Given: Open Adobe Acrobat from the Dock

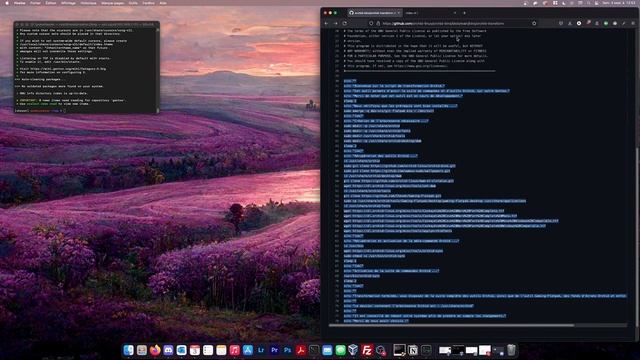Looking at the screenshot, I should [x=301, y=350].
